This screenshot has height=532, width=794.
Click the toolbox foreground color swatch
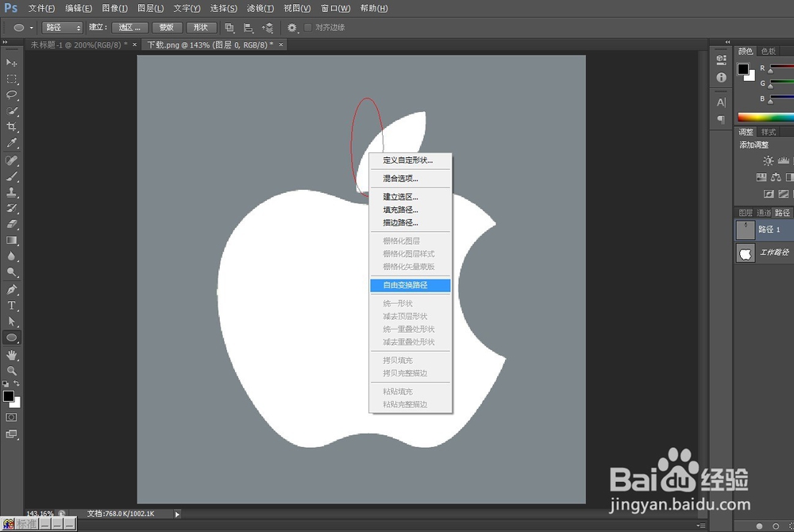pyautogui.click(x=8, y=396)
